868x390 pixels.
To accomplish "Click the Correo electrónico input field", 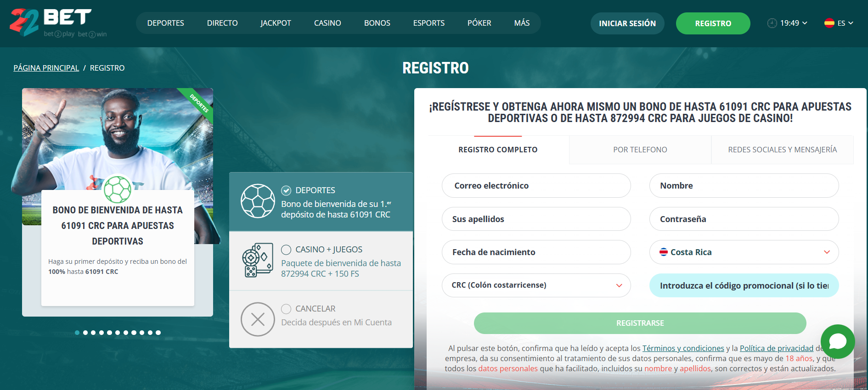I will [x=536, y=185].
